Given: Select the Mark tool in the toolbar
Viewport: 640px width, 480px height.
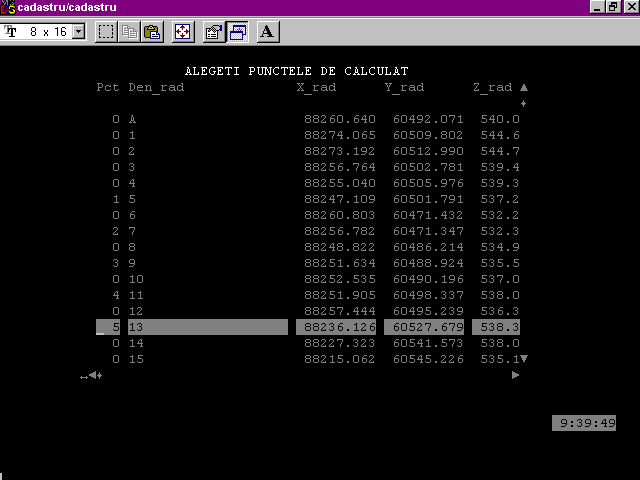Looking at the screenshot, I should click(x=106, y=32).
